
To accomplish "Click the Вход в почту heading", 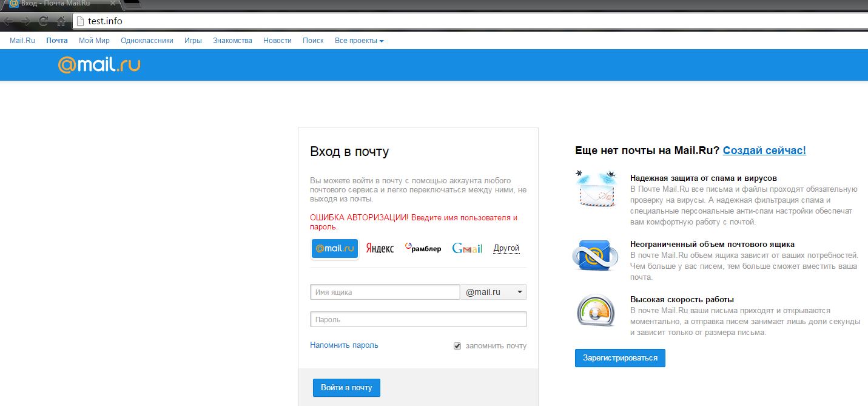I will tap(349, 152).
